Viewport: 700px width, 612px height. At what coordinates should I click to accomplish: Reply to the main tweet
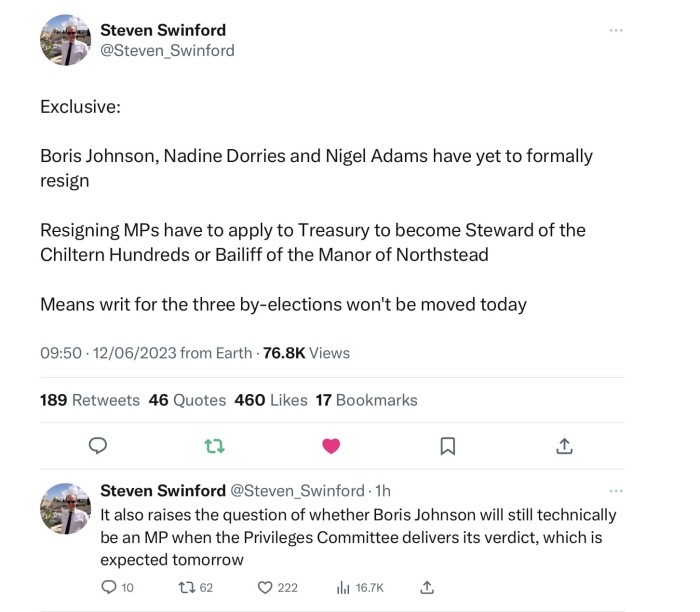pos(98,445)
